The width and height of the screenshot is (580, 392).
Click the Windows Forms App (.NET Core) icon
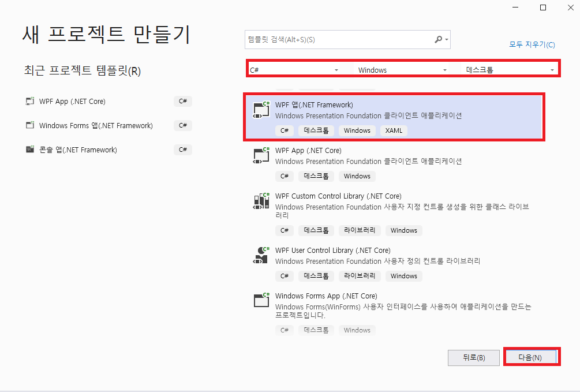point(261,300)
